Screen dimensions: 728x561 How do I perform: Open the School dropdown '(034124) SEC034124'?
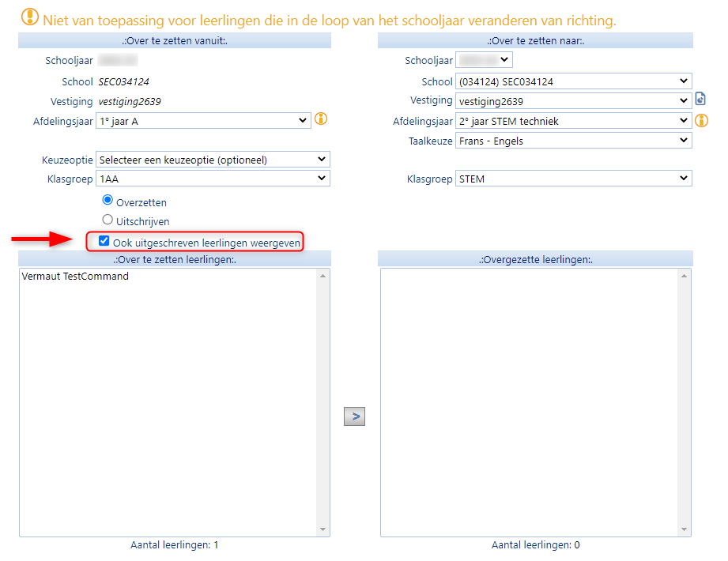tap(573, 81)
